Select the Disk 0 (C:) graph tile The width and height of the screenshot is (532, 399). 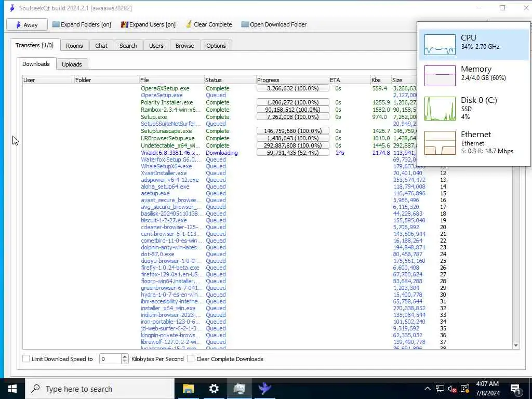(x=474, y=109)
